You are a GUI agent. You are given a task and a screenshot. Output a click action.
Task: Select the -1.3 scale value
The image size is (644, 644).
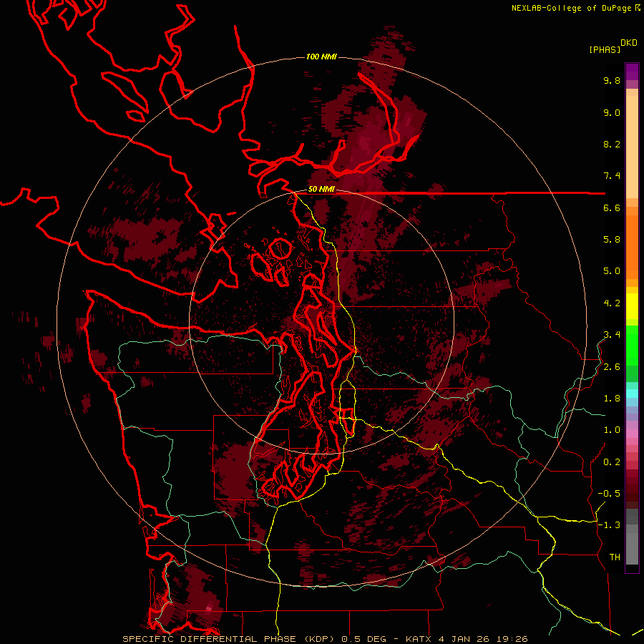click(x=609, y=526)
